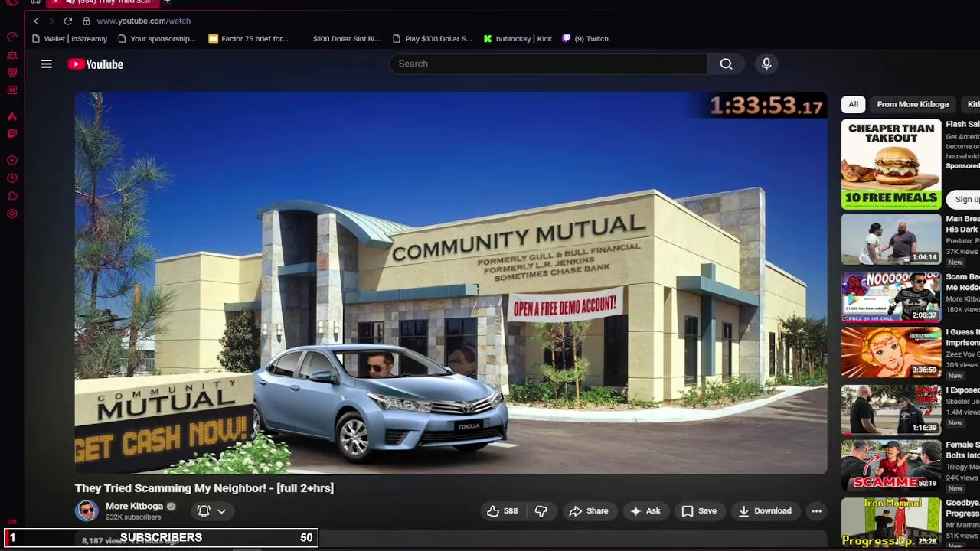The width and height of the screenshot is (980, 551).
Task: Select the All filter chip
Action: tap(853, 104)
